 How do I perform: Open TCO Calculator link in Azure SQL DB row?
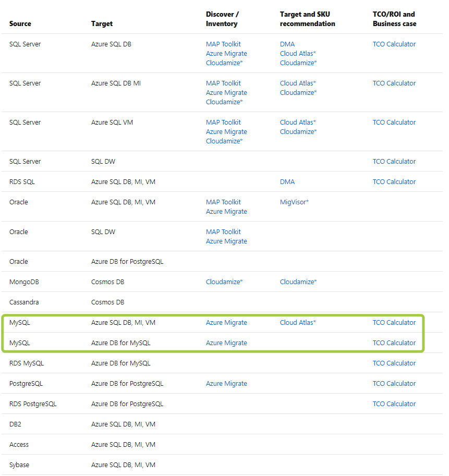(394, 44)
